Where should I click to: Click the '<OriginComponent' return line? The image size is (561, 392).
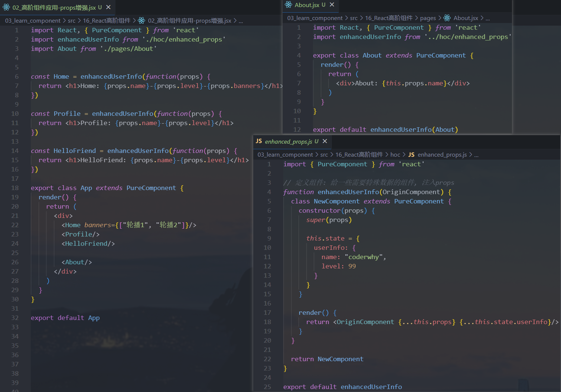click(x=432, y=322)
